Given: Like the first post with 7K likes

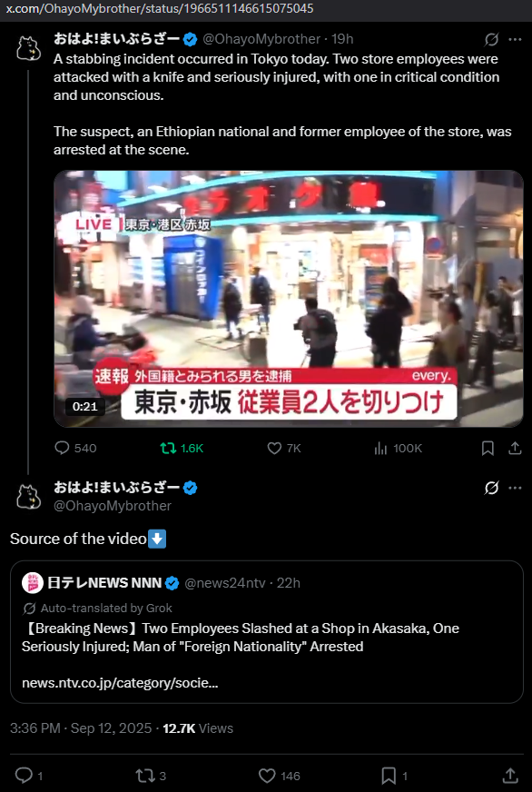Looking at the screenshot, I should pyautogui.click(x=274, y=448).
